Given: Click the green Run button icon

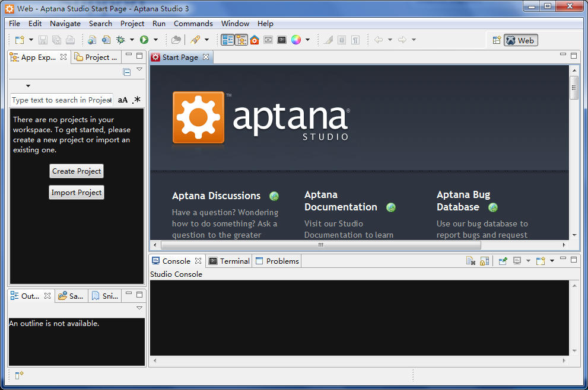Looking at the screenshot, I should (144, 40).
